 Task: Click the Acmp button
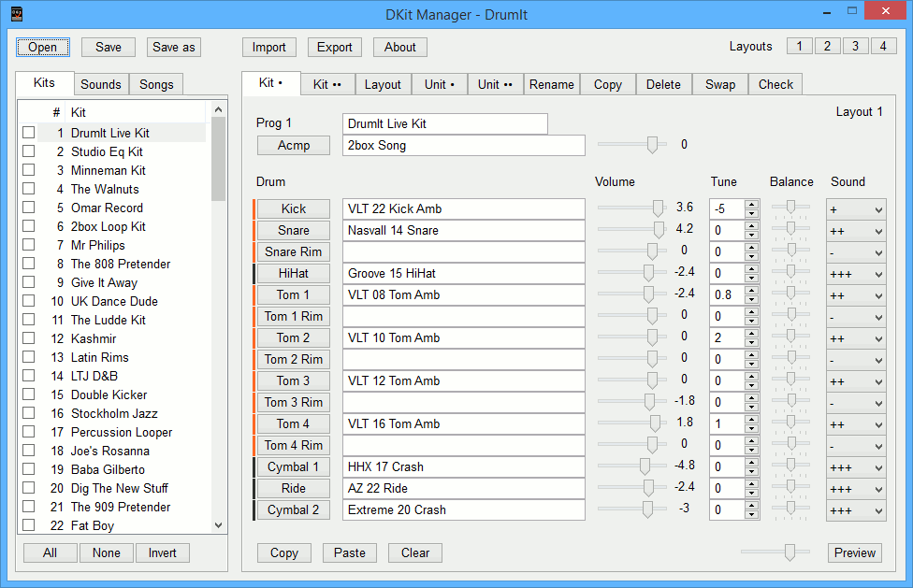[294, 146]
